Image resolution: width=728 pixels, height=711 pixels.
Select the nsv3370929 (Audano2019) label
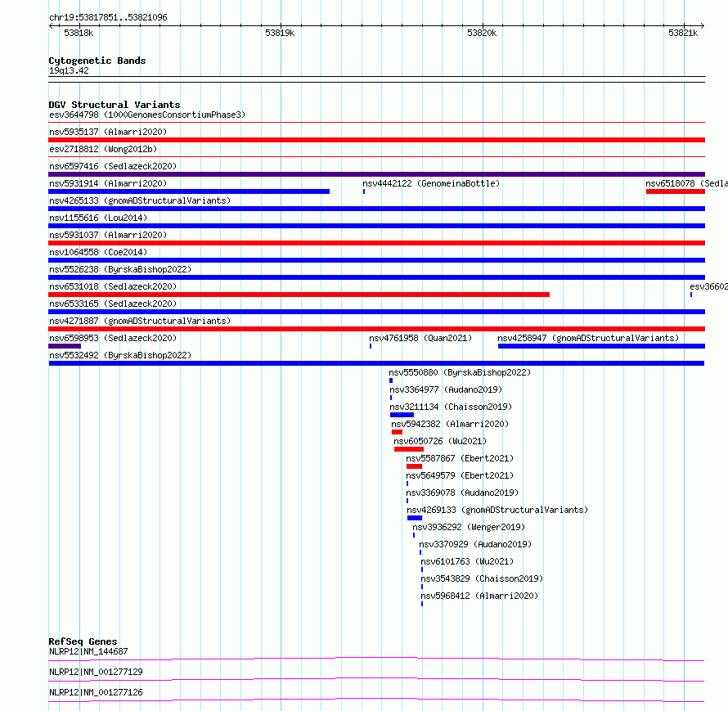point(475,544)
